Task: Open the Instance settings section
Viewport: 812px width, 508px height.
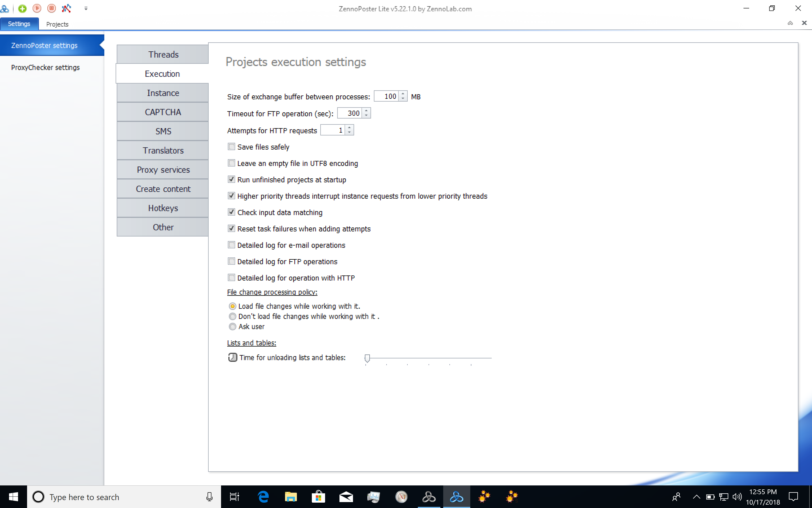Action: [163, 93]
